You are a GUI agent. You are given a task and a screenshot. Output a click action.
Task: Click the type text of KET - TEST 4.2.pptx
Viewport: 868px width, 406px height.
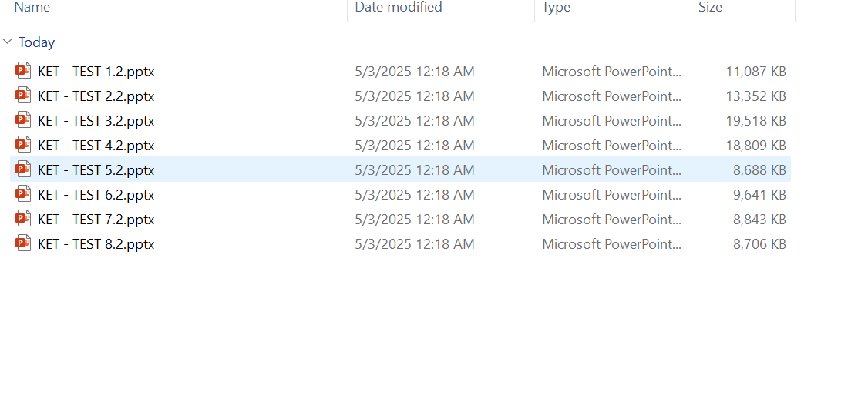click(611, 146)
